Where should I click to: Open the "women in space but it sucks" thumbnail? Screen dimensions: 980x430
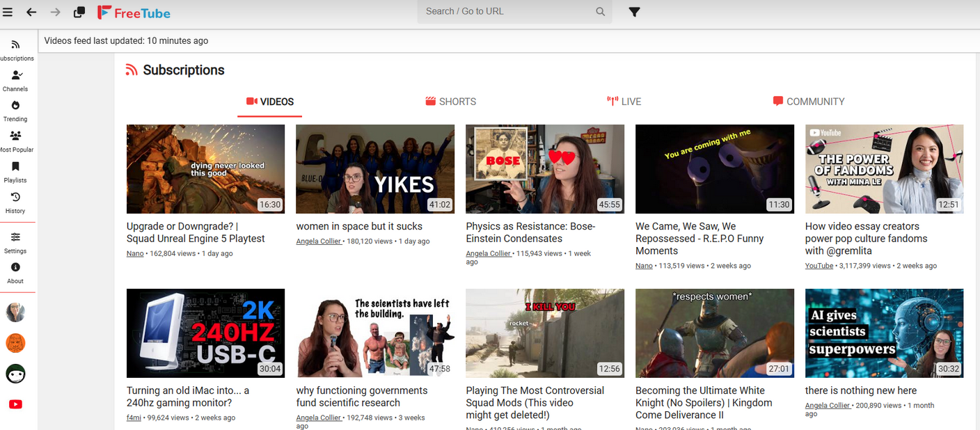(375, 169)
